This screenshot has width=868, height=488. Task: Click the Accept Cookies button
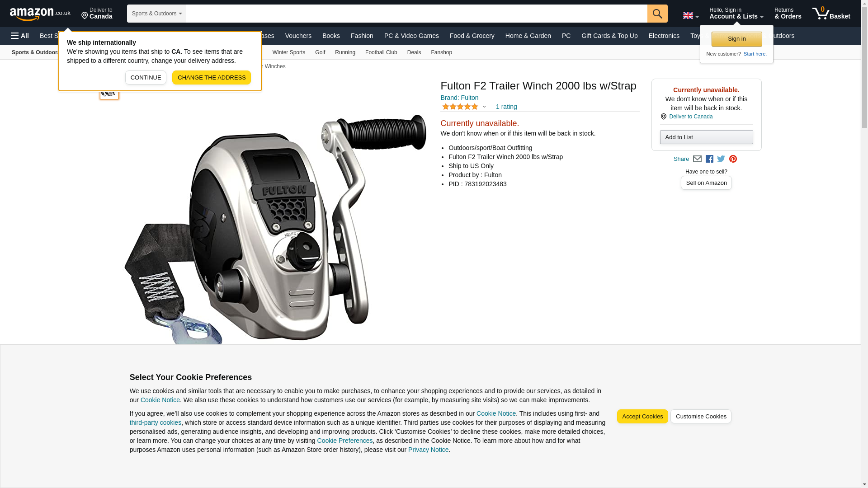[642, 417]
